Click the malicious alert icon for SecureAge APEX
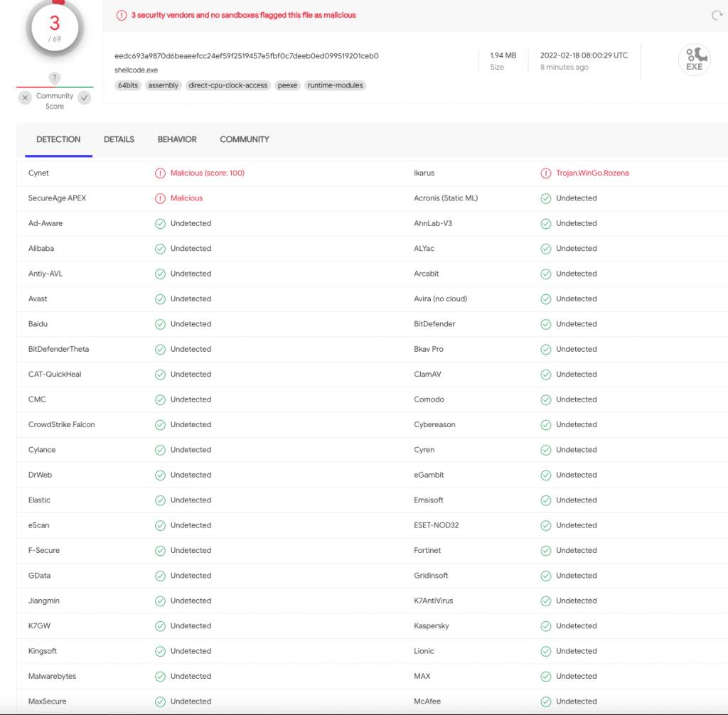728x715 pixels. (x=160, y=198)
